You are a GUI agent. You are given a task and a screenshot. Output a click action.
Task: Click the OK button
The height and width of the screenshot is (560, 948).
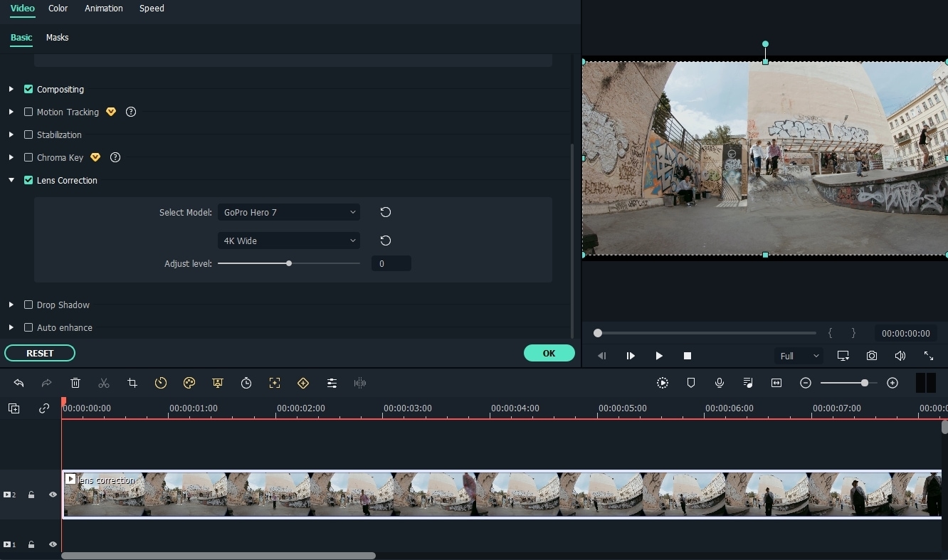click(x=549, y=353)
